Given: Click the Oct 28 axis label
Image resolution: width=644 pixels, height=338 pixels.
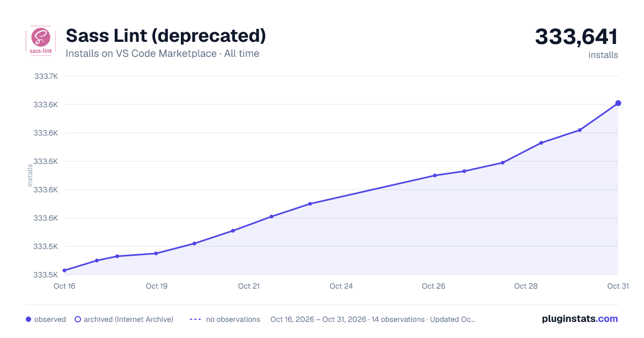Looking at the screenshot, I should [526, 286].
